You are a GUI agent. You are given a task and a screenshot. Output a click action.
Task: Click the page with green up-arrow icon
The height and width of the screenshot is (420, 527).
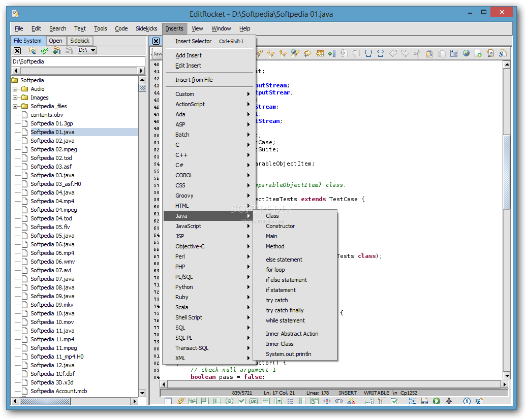[x=478, y=53]
